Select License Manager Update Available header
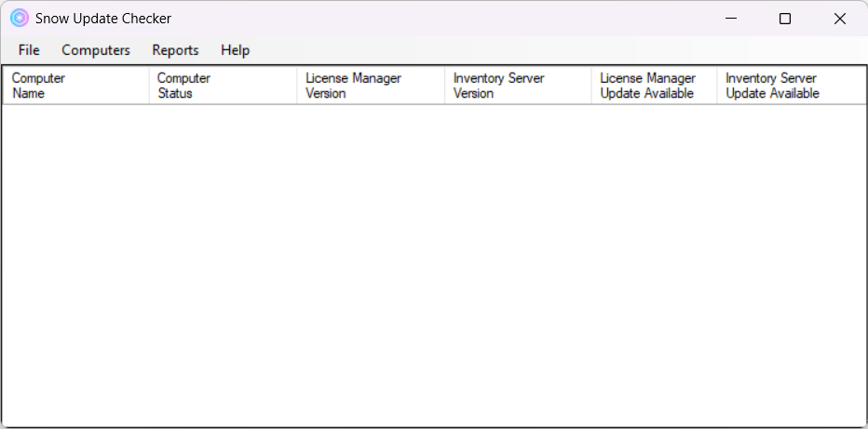Viewport: 868px width, 429px height. pos(653,86)
